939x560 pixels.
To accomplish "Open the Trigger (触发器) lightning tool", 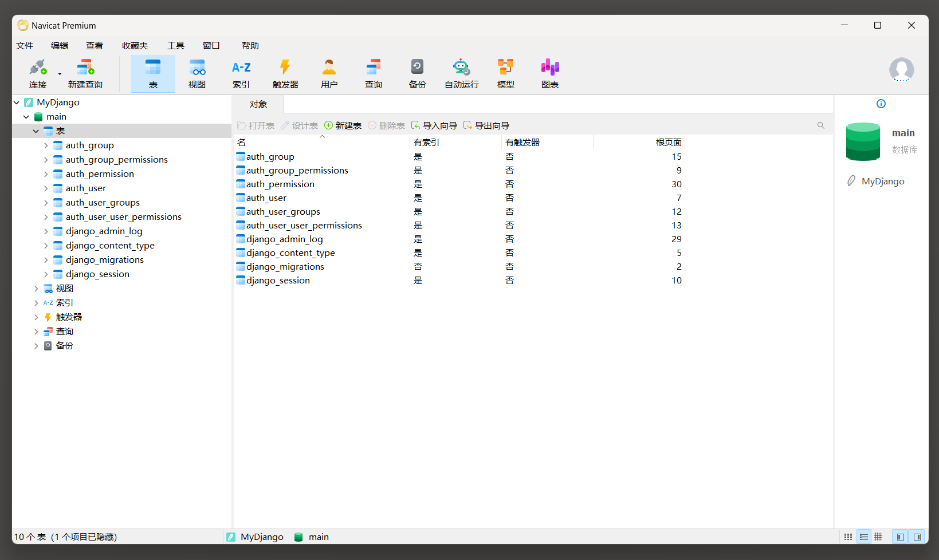I will point(285,74).
